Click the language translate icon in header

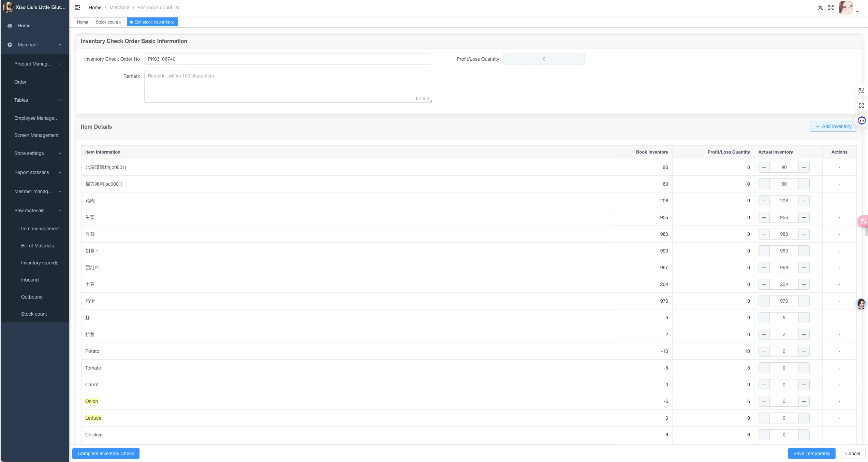point(820,8)
